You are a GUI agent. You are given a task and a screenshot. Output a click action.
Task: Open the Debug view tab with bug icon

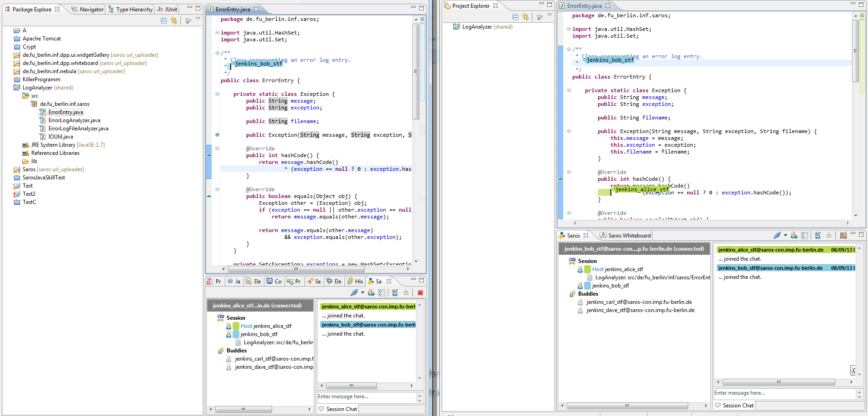point(334,282)
